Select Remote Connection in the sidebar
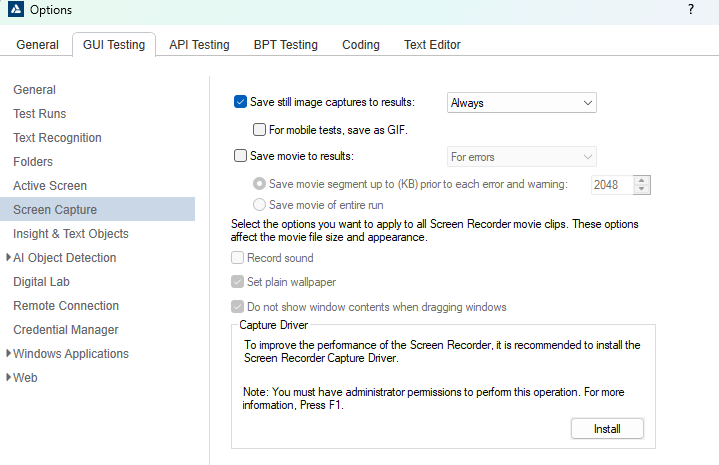 (66, 306)
